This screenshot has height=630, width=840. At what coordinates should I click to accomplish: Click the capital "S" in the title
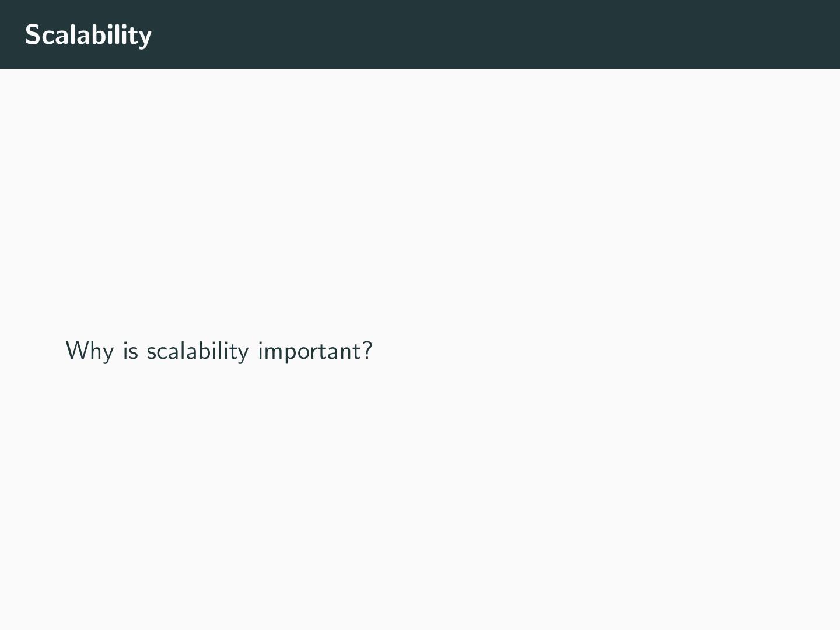(33, 35)
